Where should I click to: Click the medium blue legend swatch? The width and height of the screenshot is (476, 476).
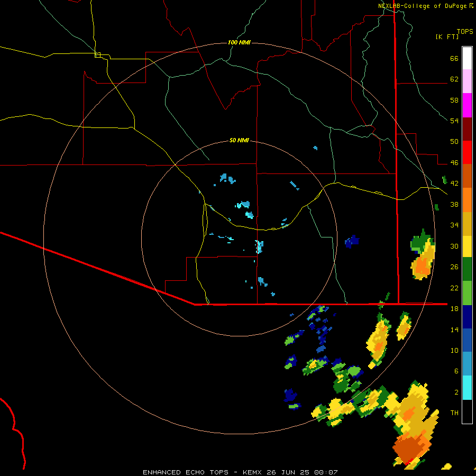coord(467,340)
